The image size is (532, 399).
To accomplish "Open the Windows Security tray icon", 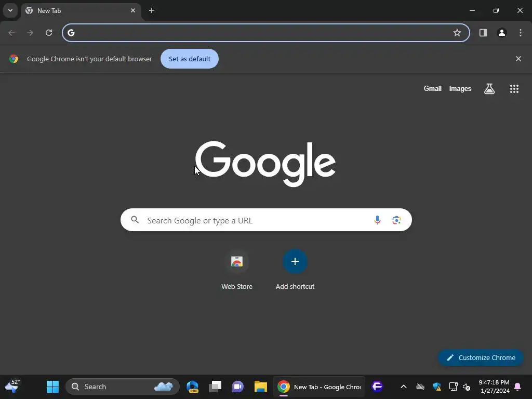I will tap(437, 387).
